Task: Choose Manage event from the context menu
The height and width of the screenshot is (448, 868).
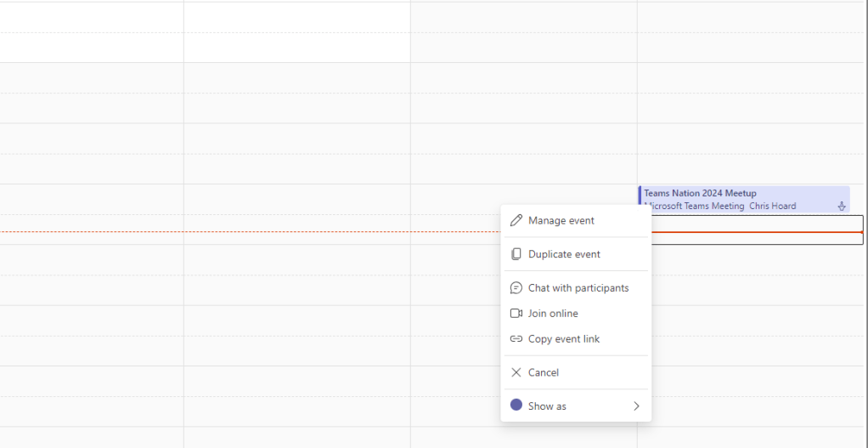Action: (x=561, y=220)
